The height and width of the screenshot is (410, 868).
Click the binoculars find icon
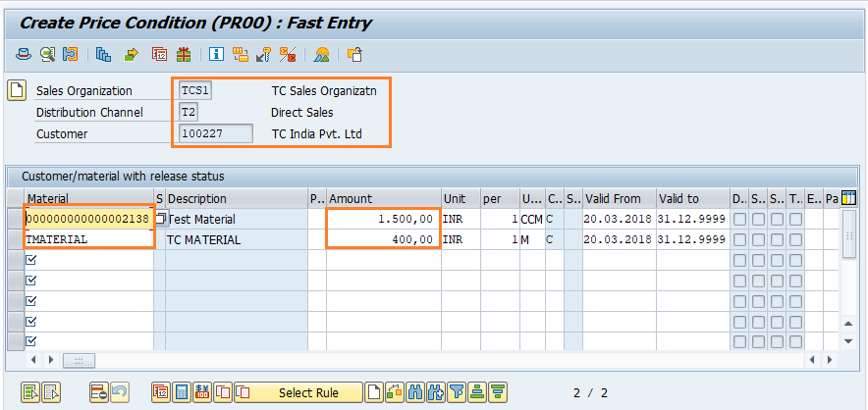(415, 392)
